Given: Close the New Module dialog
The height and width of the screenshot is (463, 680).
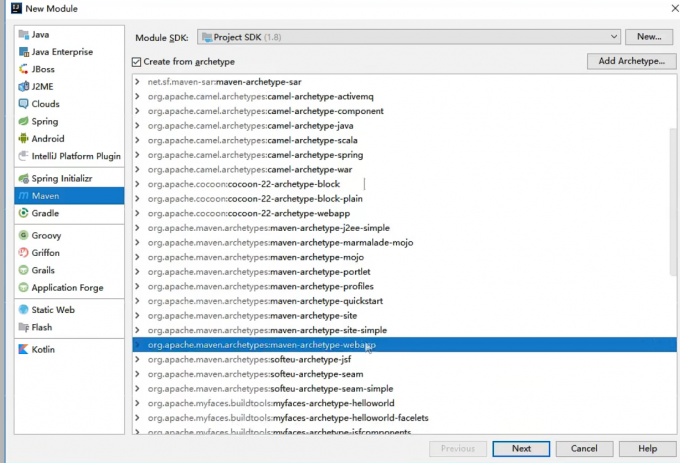Looking at the screenshot, I should click(x=675, y=8).
